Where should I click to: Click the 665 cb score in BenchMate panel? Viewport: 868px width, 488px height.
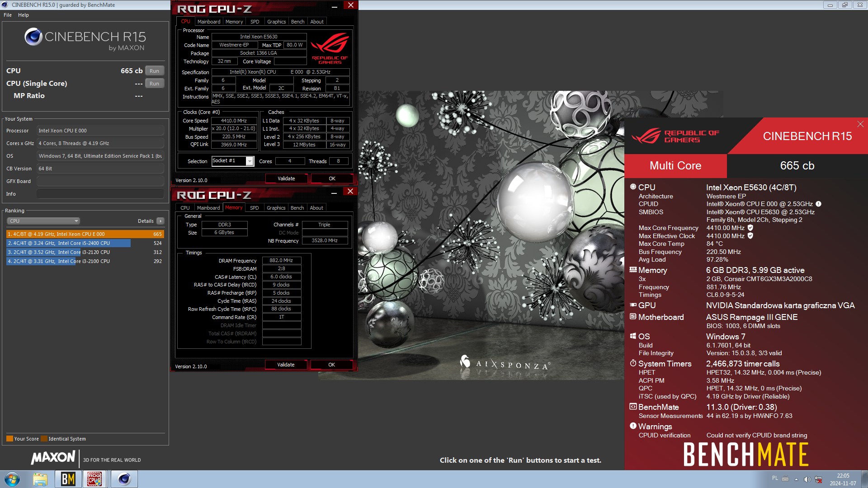[x=797, y=165]
